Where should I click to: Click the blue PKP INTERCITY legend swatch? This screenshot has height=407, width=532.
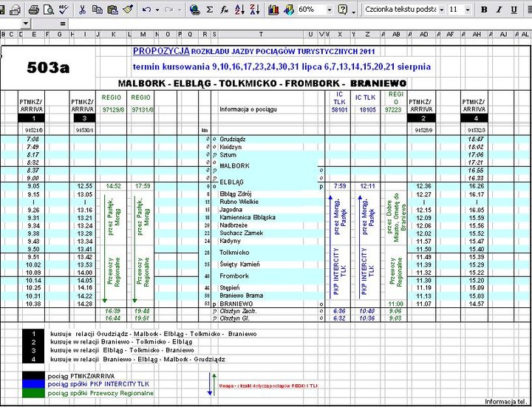pos(33,384)
